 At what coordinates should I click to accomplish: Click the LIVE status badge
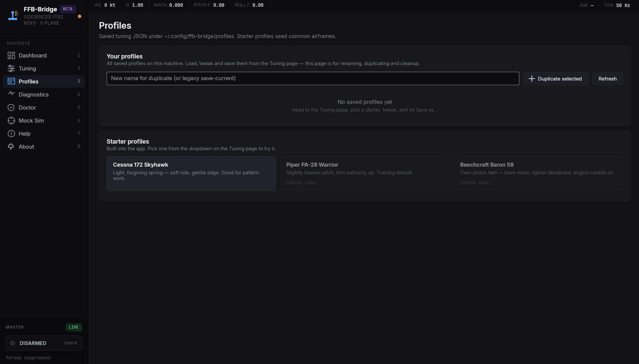74,327
